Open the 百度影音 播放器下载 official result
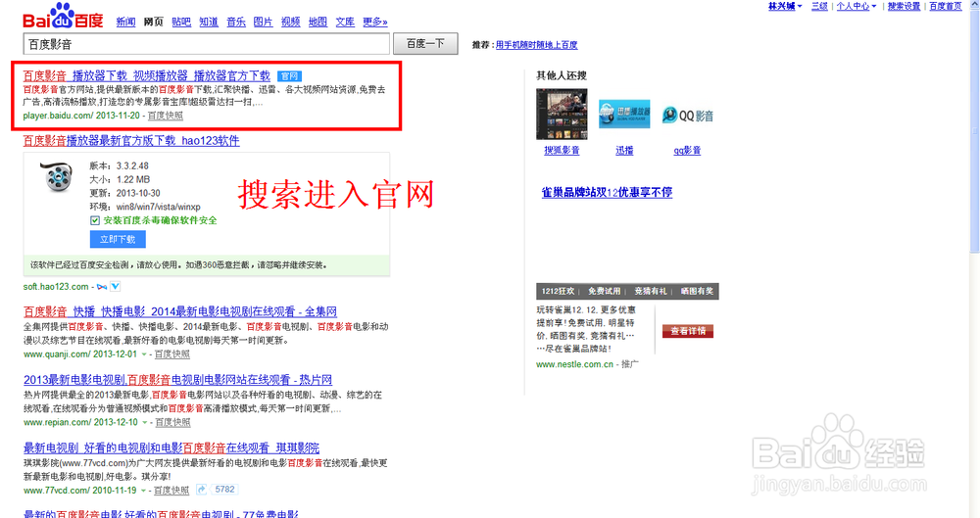 click(147, 75)
